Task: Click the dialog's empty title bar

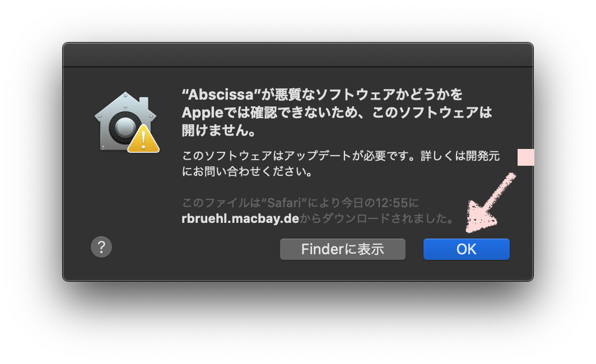Action: (x=297, y=55)
